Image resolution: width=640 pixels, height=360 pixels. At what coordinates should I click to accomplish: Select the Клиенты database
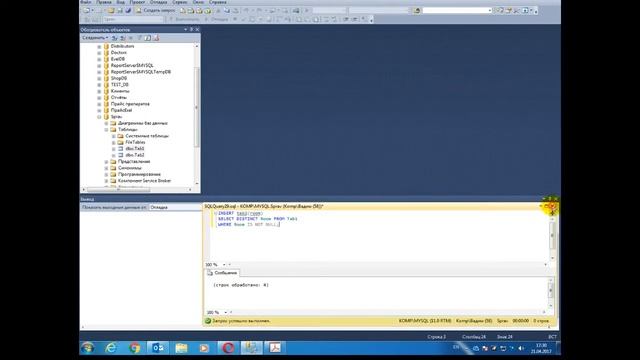click(120, 91)
